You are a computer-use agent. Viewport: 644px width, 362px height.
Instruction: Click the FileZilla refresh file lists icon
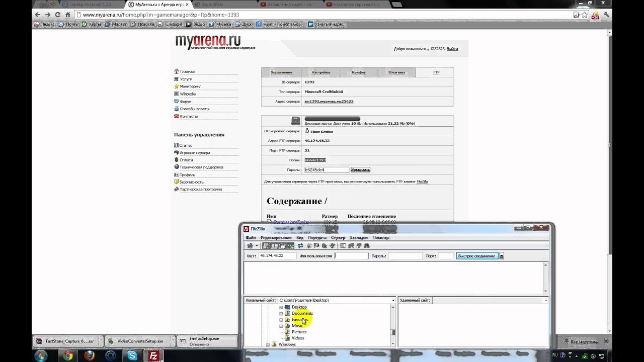pos(300,246)
